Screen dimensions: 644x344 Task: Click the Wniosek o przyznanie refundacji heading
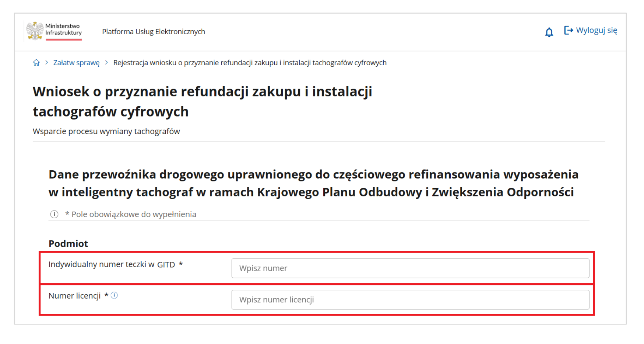[x=202, y=101]
